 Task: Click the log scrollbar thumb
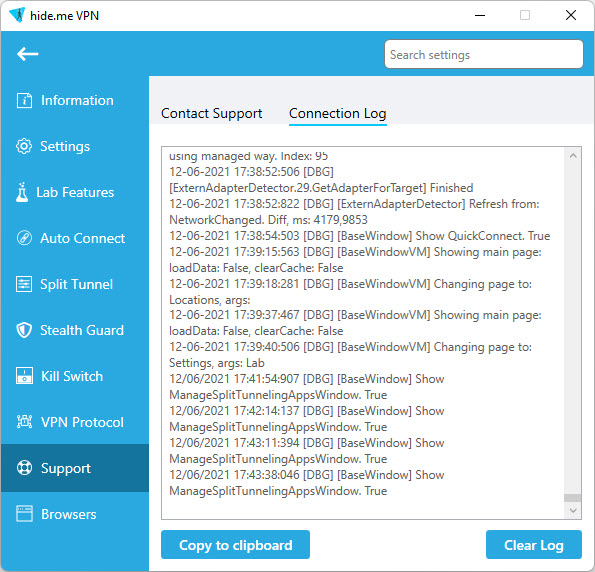[573, 498]
